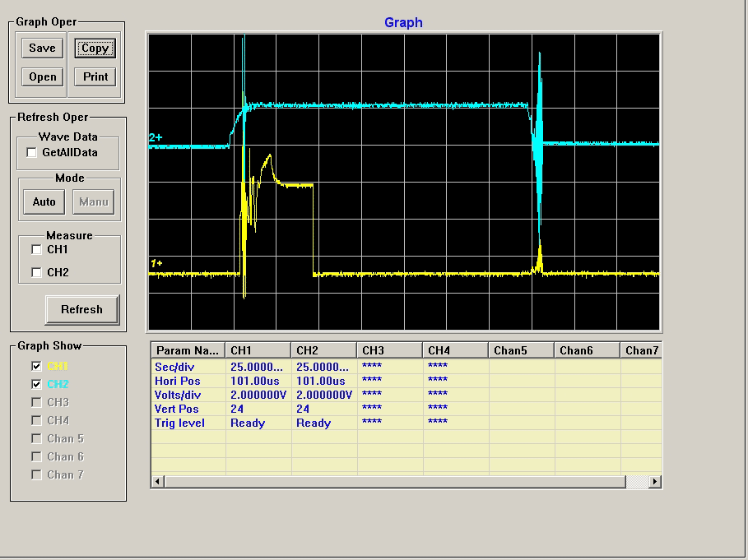This screenshot has width=748, height=560.
Task: Click CH1 Volts/div value 2.000000V
Action: tap(258, 395)
